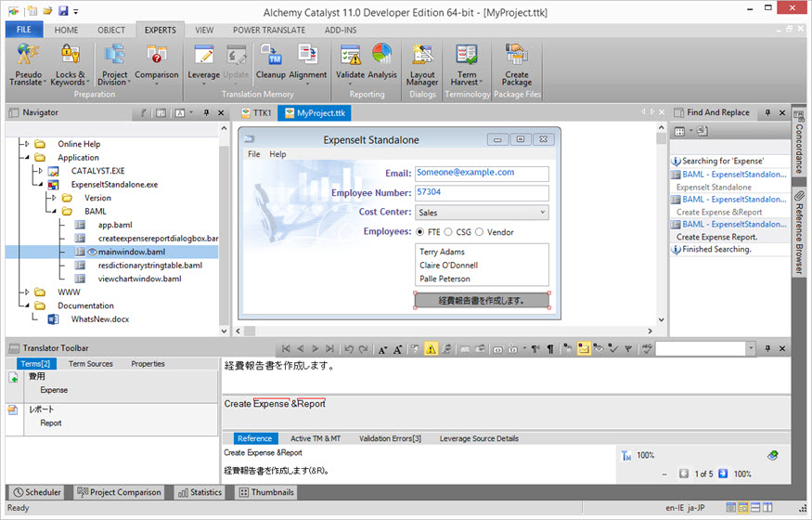Click the next match blue arrow

(724, 474)
